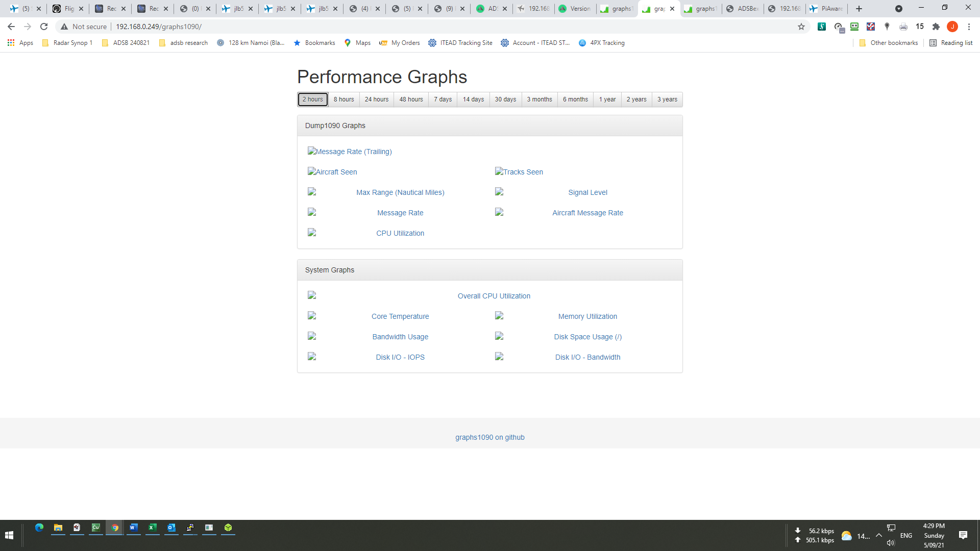Image resolution: width=980 pixels, height=551 pixels.
Task: Open a new browser tab
Action: pos(859,9)
